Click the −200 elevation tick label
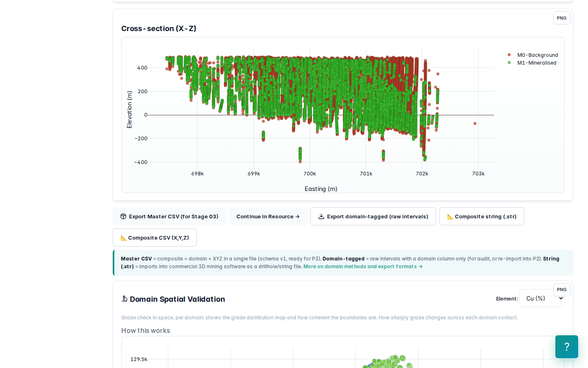 (141, 139)
